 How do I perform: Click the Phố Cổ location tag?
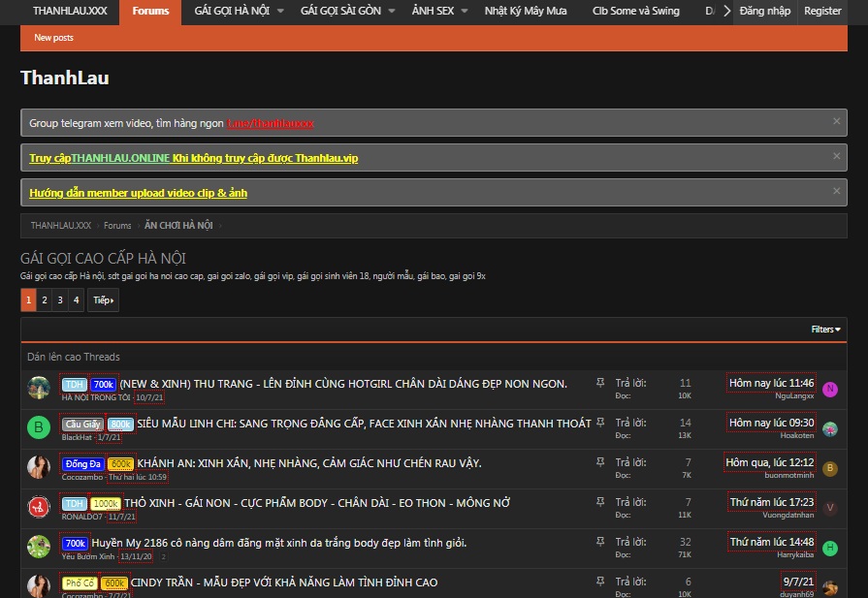pyautogui.click(x=80, y=583)
